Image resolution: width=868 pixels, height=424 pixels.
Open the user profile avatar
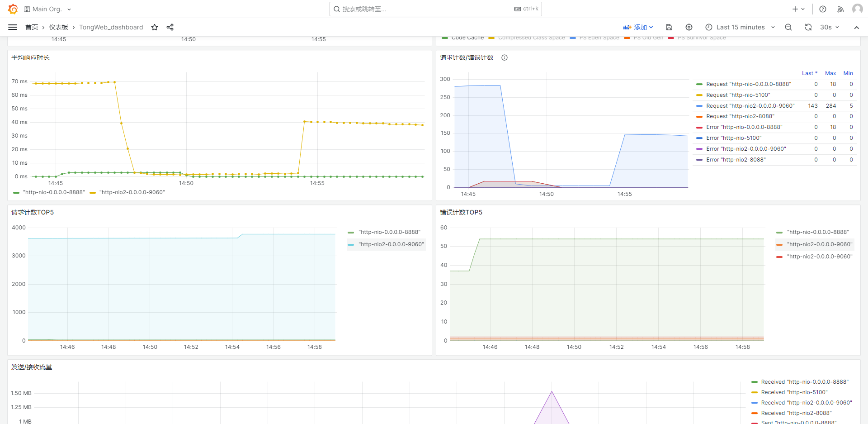pos(857,9)
